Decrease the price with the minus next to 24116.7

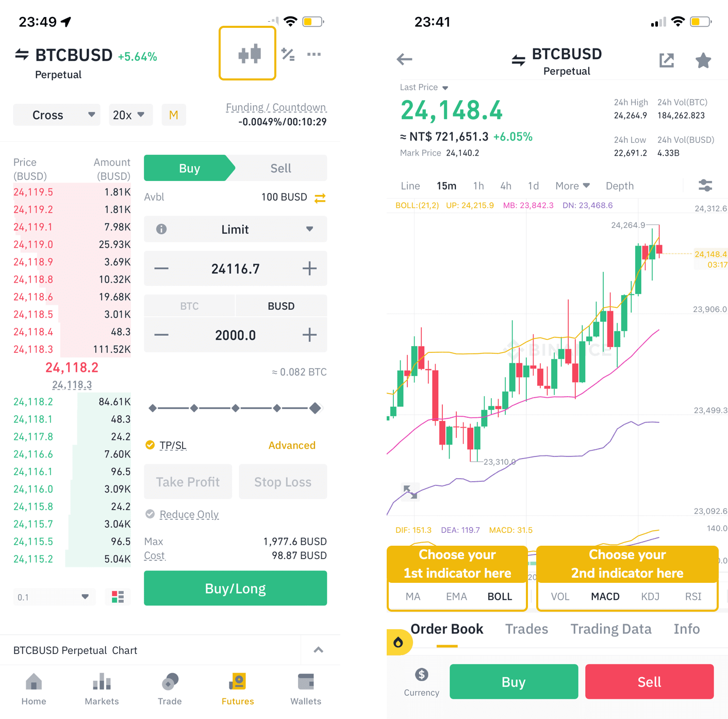[161, 269]
